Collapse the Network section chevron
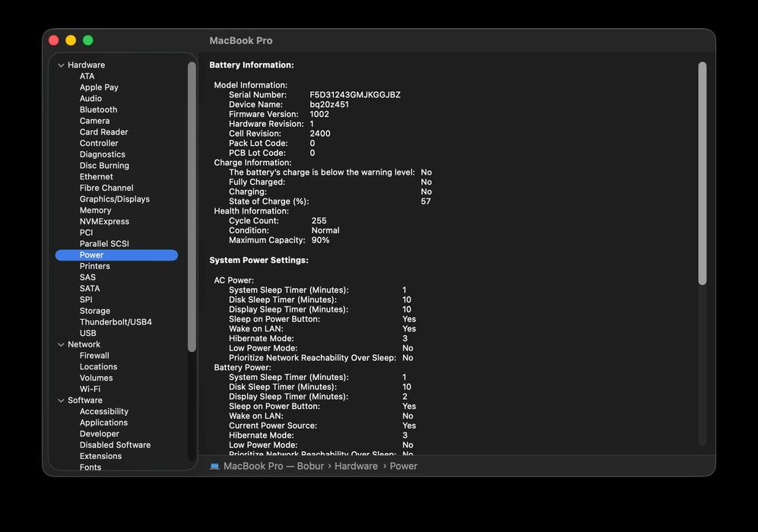Image resolution: width=758 pixels, height=532 pixels. (61, 345)
